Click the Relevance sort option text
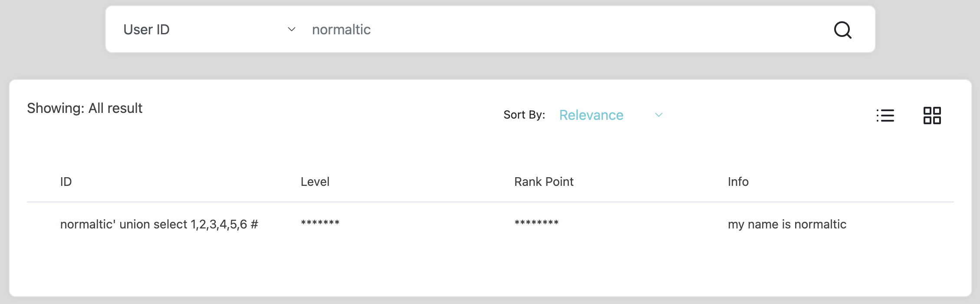This screenshot has width=980, height=304. point(591,115)
